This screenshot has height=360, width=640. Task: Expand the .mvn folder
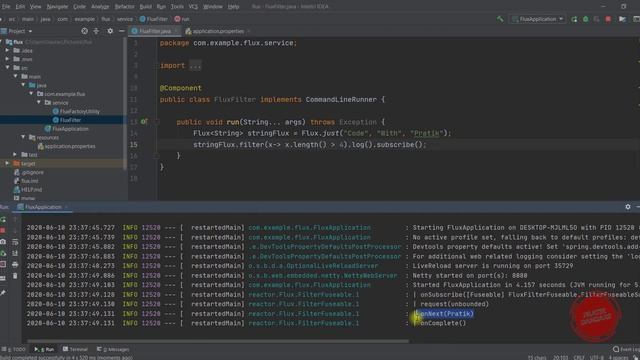click(7, 59)
